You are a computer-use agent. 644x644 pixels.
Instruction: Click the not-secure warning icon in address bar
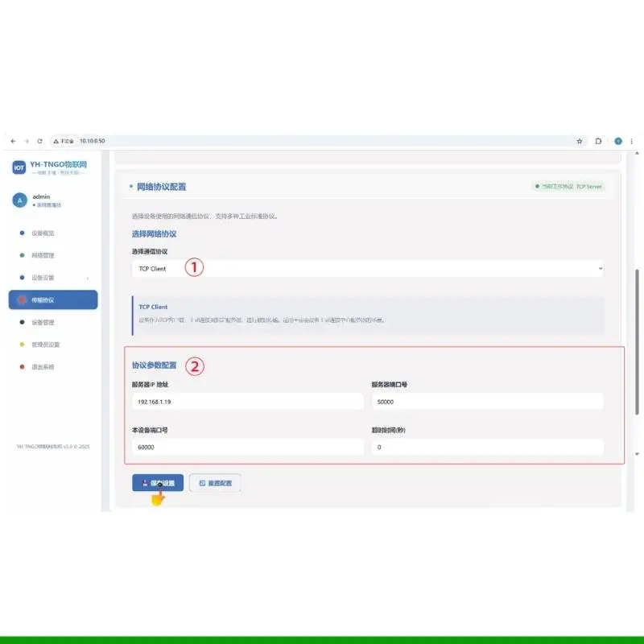click(56, 142)
